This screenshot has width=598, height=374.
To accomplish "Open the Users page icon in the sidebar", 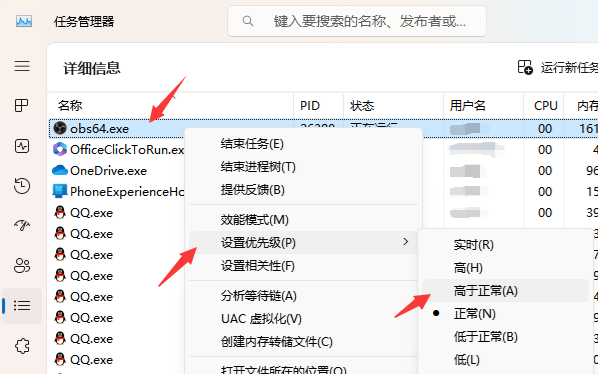I will [22, 266].
